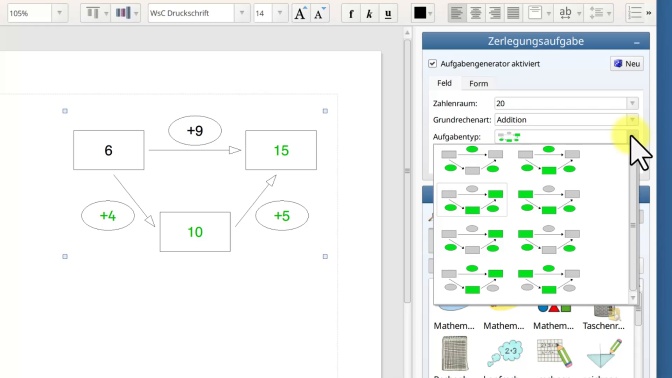This screenshot has width=672, height=378.
Task: Toggle bold (f) formatting
Action: tap(351, 13)
